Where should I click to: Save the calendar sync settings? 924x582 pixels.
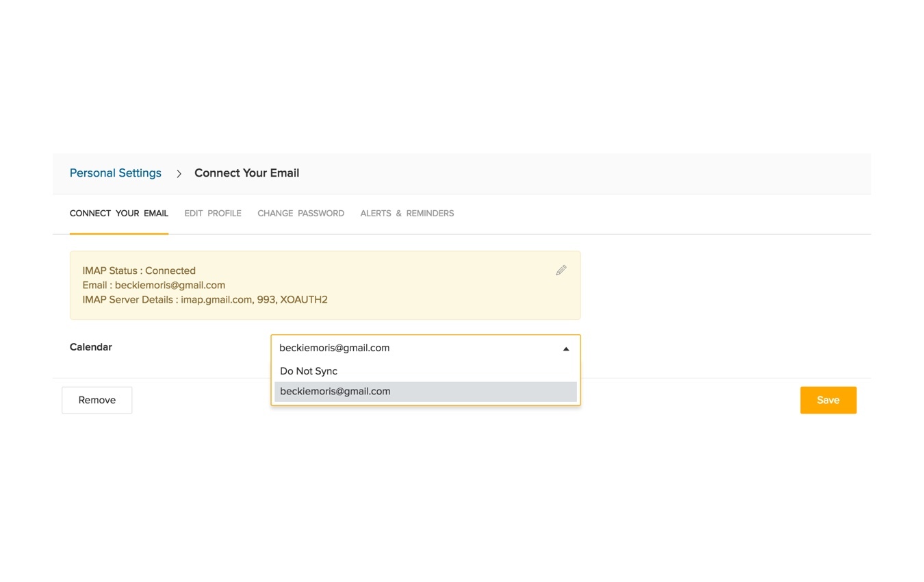point(828,400)
